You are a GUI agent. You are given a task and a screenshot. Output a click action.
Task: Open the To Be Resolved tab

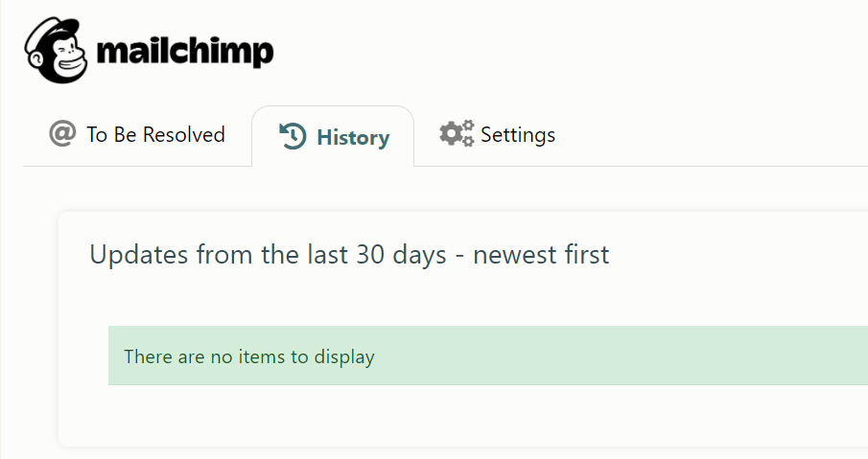[137, 134]
